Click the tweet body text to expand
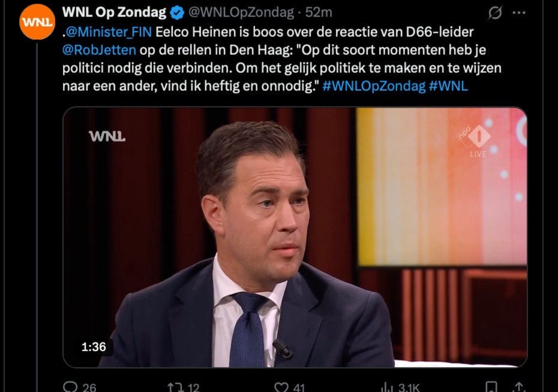Screen dimensions: 558x392 coord(281,59)
